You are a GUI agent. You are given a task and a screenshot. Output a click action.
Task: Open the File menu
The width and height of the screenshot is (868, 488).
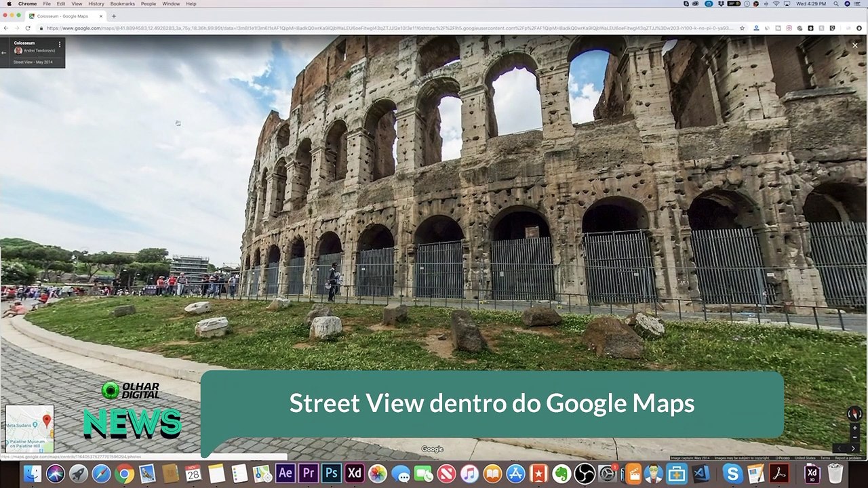(47, 3)
